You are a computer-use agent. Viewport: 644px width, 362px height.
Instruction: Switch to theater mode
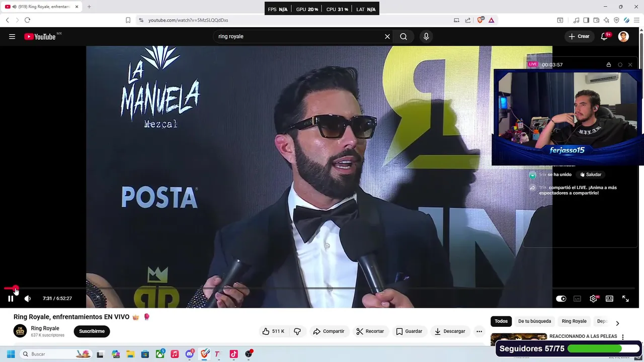(x=609, y=299)
